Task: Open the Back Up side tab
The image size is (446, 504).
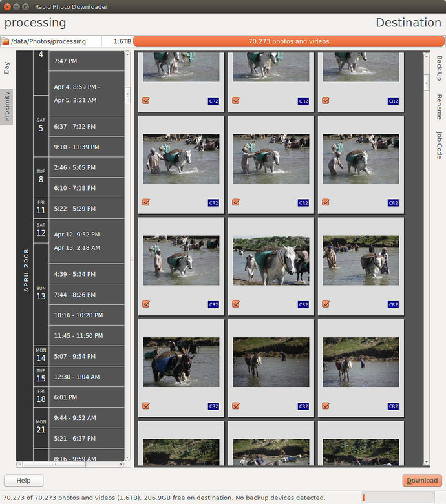Action: click(x=440, y=68)
